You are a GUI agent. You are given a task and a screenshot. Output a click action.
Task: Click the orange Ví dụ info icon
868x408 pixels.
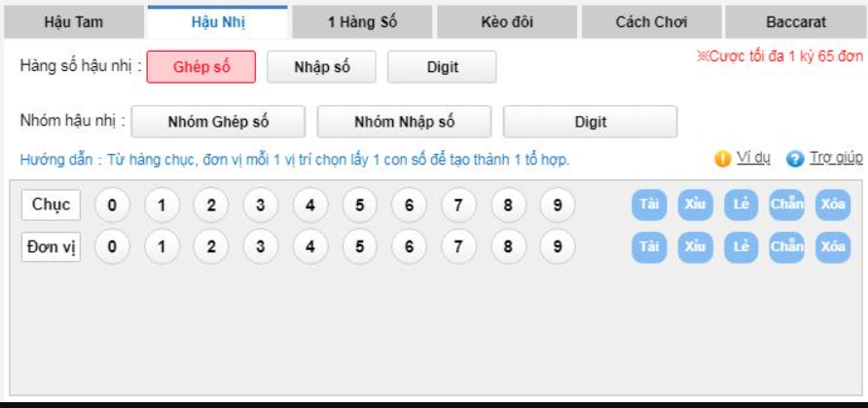click(723, 159)
